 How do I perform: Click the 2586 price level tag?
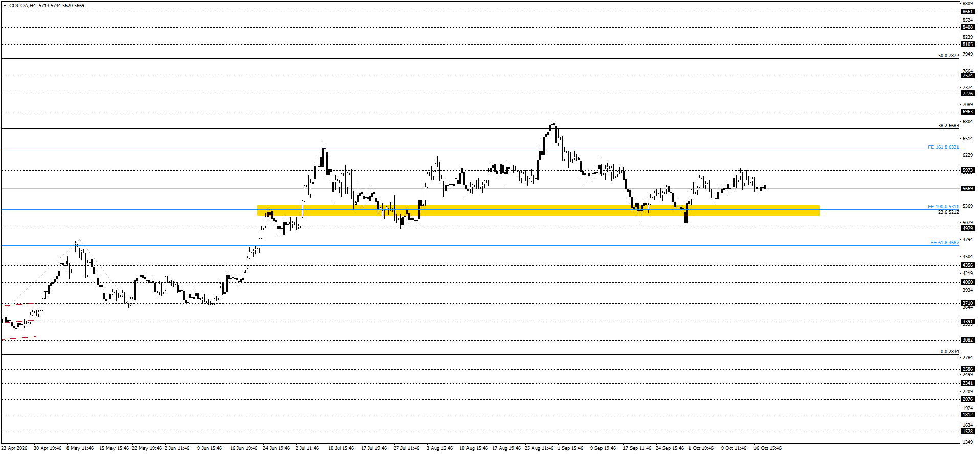tap(968, 369)
